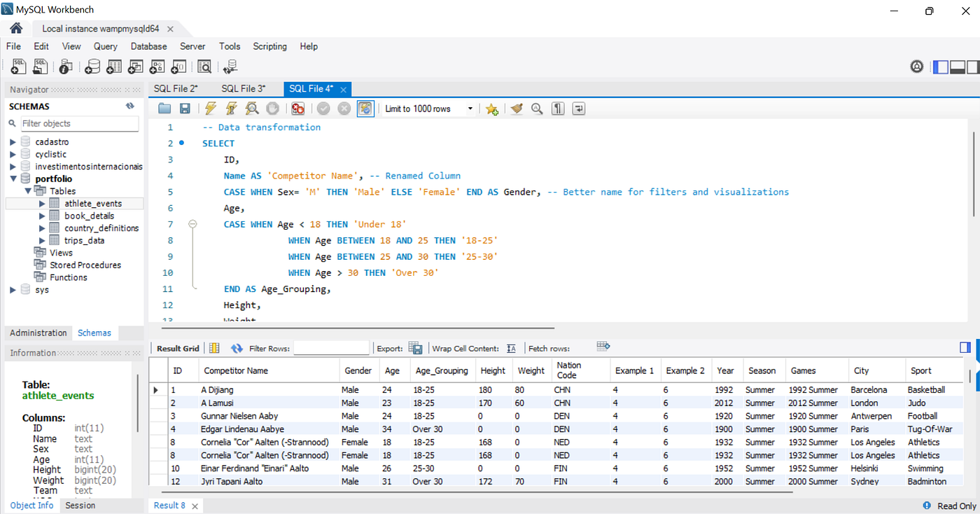The width and height of the screenshot is (980, 514).
Task: Click inside the Filter Rows field
Action: (331, 348)
